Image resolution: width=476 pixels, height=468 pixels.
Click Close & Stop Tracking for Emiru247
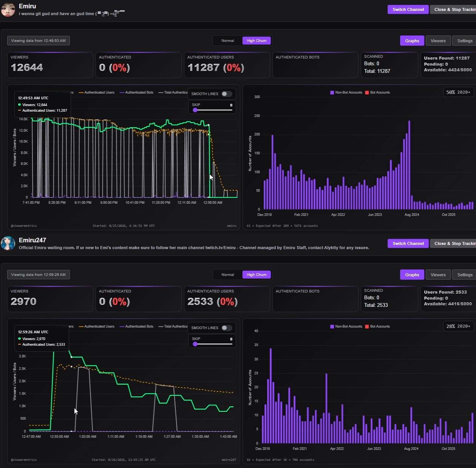pyautogui.click(x=453, y=243)
